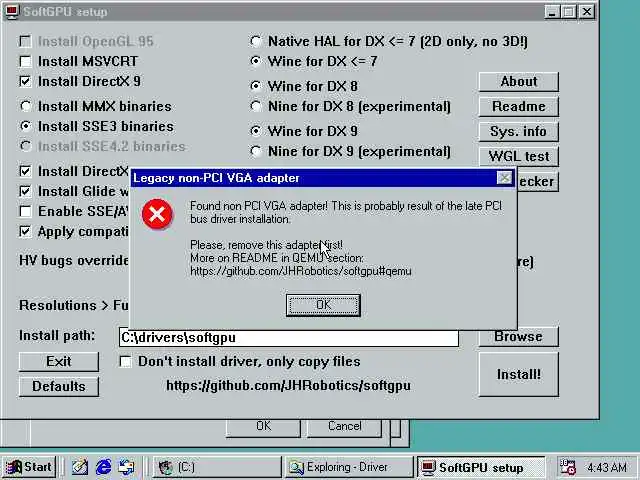Click the red error icon in dialog
Image resolution: width=640 pixels, height=480 pixels.
(158, 214)
